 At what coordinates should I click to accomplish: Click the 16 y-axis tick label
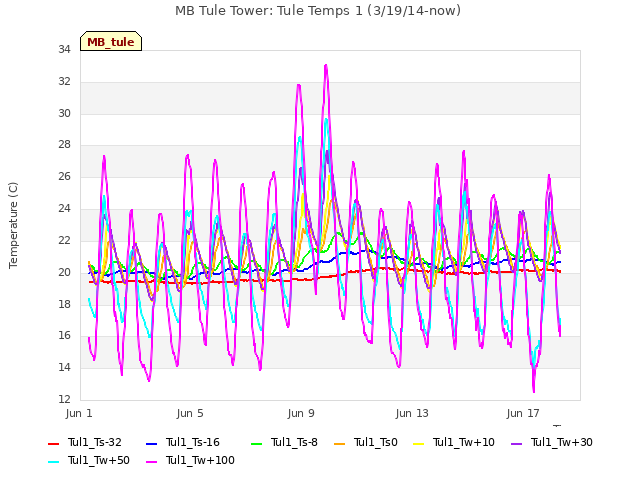pyautogui.click(x=64, y=336)
